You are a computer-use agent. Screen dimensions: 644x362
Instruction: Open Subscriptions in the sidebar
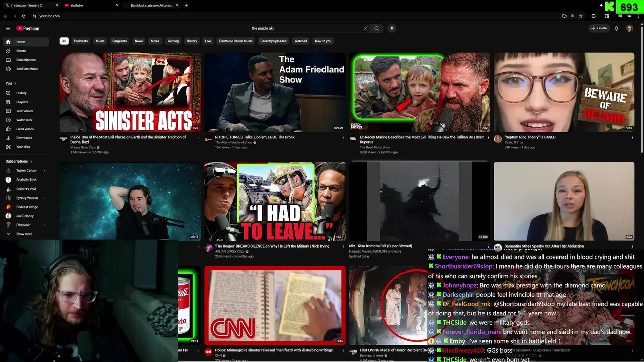[26, 60]
